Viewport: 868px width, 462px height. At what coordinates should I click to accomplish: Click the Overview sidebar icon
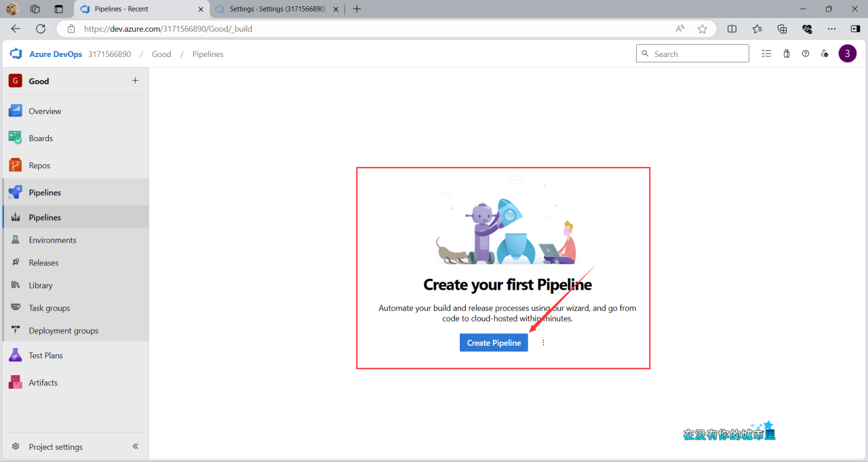coord(15,111)
